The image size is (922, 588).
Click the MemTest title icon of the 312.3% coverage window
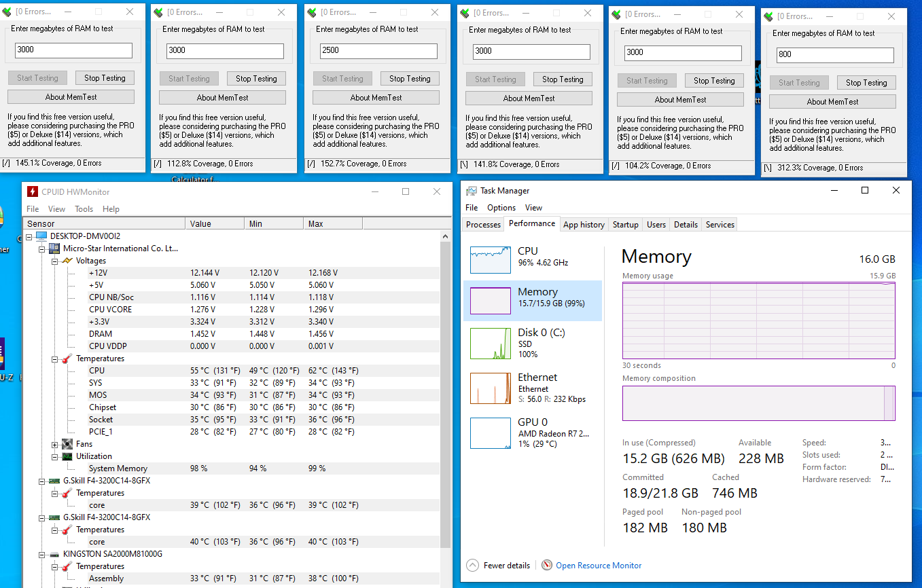coord(768,16)
